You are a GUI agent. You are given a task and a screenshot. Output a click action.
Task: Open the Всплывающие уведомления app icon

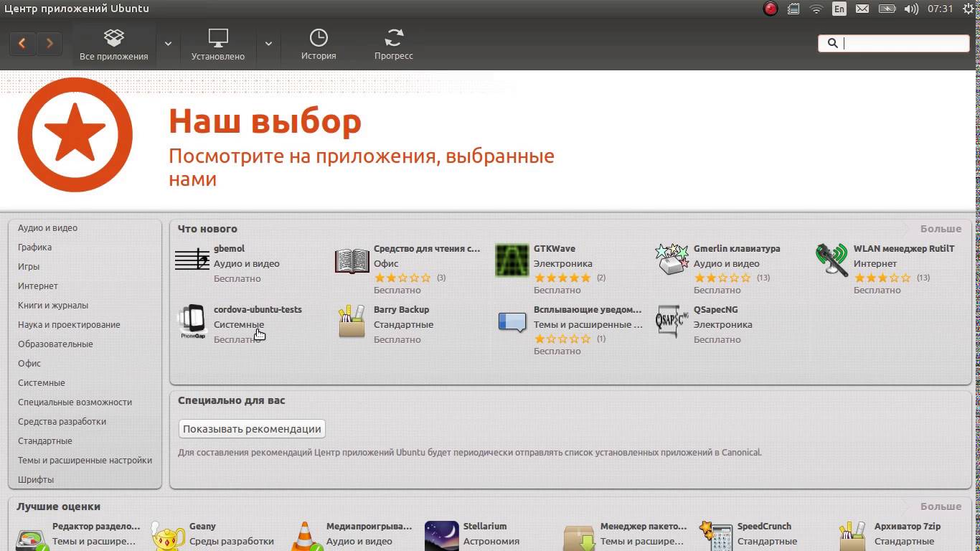click(512, 322)
